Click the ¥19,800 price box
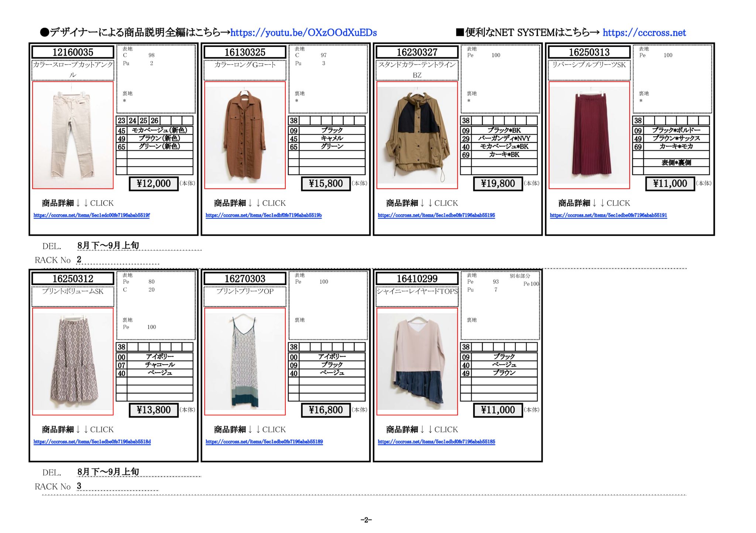756x533 pixels. coord(498,184)
